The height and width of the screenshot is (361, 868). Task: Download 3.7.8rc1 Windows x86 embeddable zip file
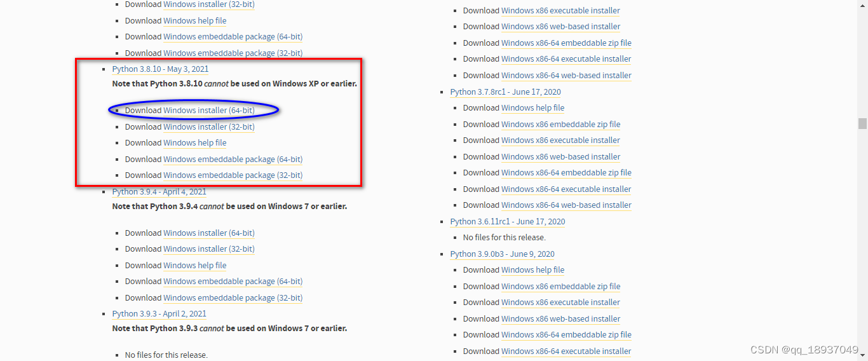(x=561, y=125)
